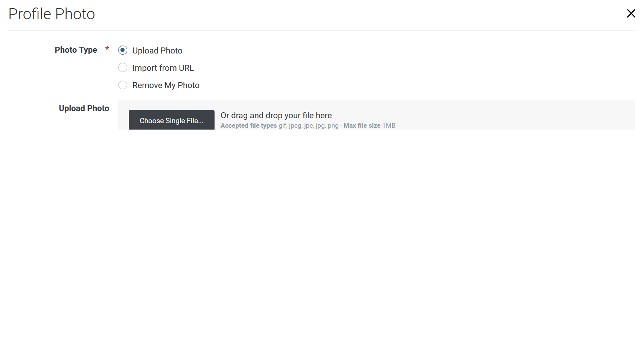
Task: Click the Profile Photo dialog heading
Action: tap(52, 14)
